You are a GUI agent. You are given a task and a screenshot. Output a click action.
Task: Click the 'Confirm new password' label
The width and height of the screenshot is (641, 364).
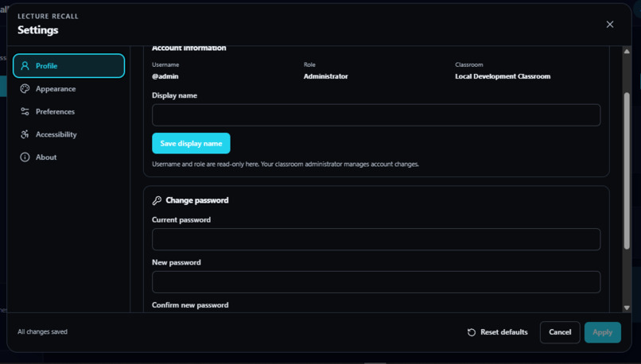click(190, 305)
